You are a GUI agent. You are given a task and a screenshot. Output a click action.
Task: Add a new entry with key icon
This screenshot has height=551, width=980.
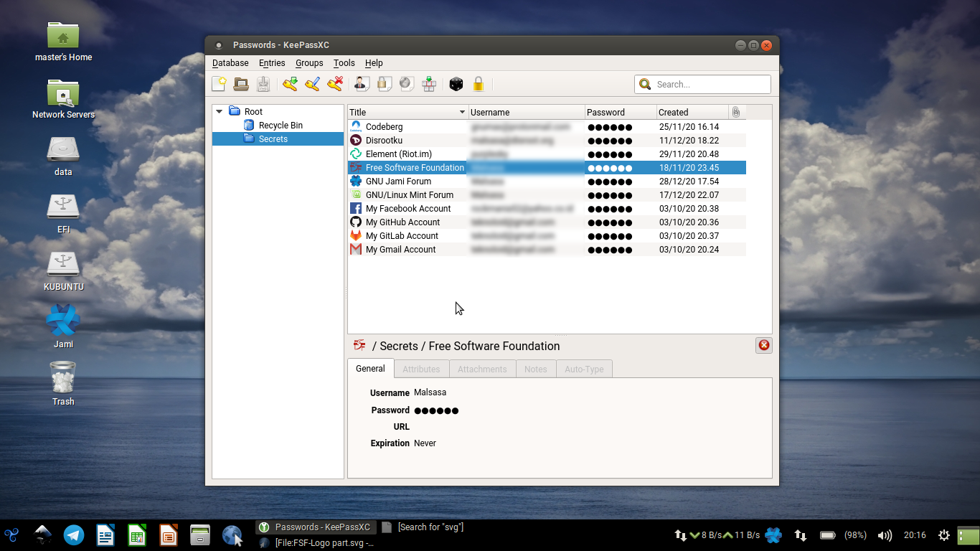coord(290,84)
